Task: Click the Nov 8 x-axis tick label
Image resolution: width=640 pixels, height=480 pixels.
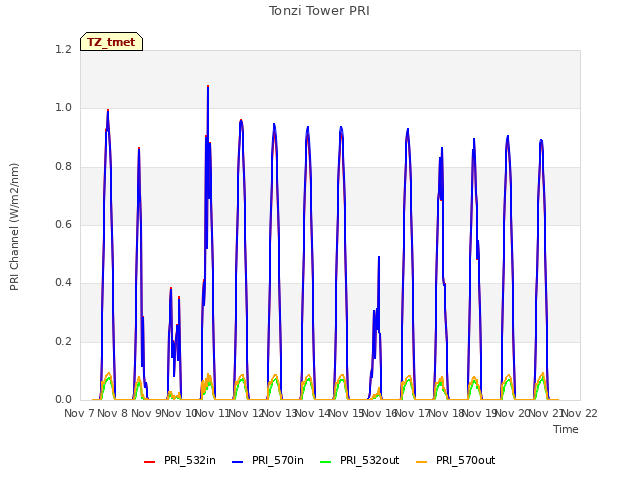Action: (113, 413)
